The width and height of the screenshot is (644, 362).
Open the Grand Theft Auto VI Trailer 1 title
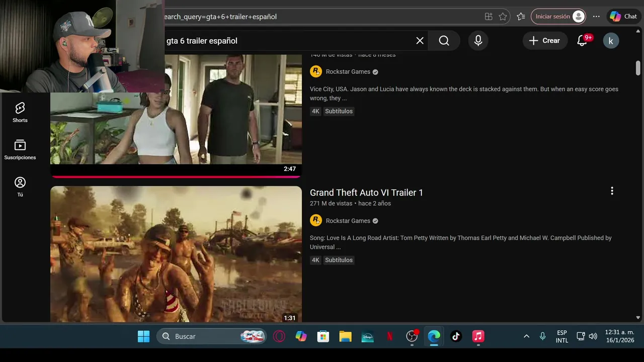[366, 193]
